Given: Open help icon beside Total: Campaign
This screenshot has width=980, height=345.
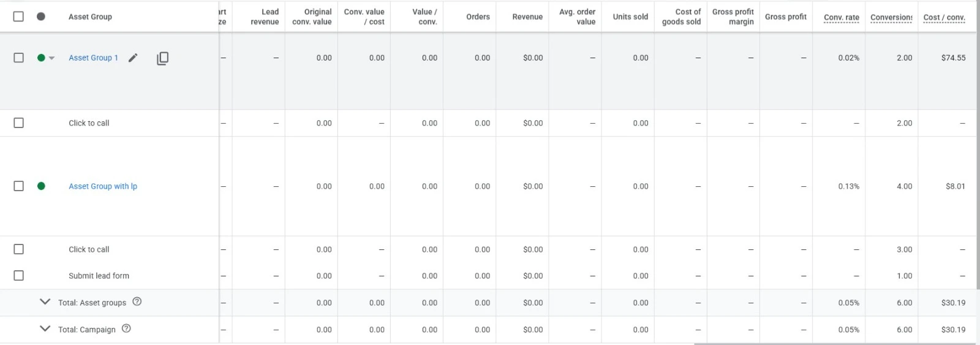Looking at the screenshot, I should (126, 328).
